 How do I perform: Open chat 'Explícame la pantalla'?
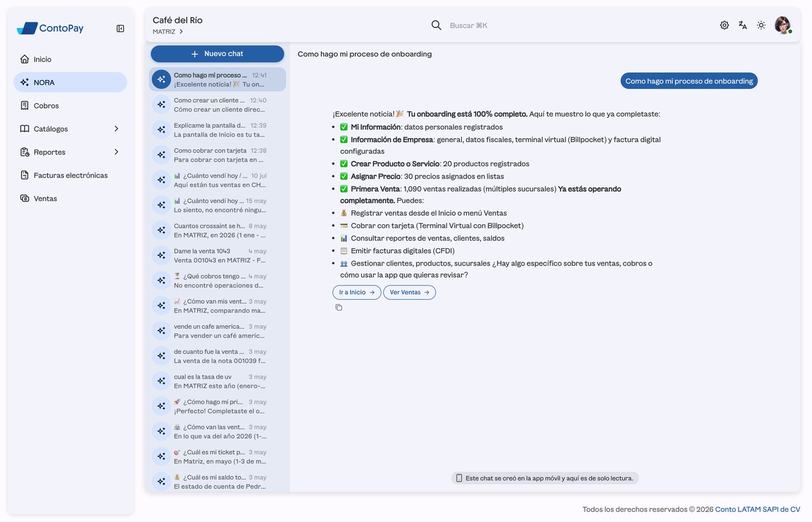[x=217, y=130]
